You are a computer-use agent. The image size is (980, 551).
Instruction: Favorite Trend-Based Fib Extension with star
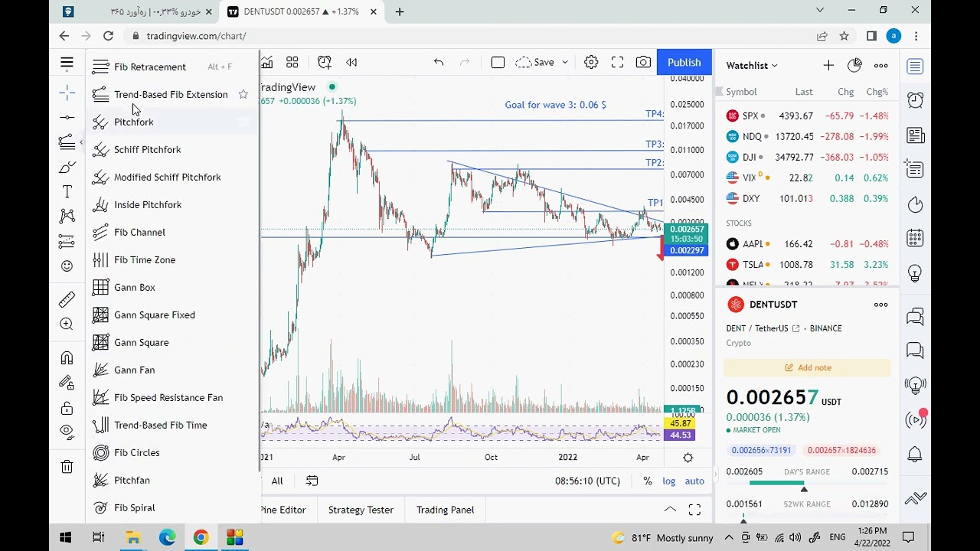pyautogui.click(x=243, y=94)
